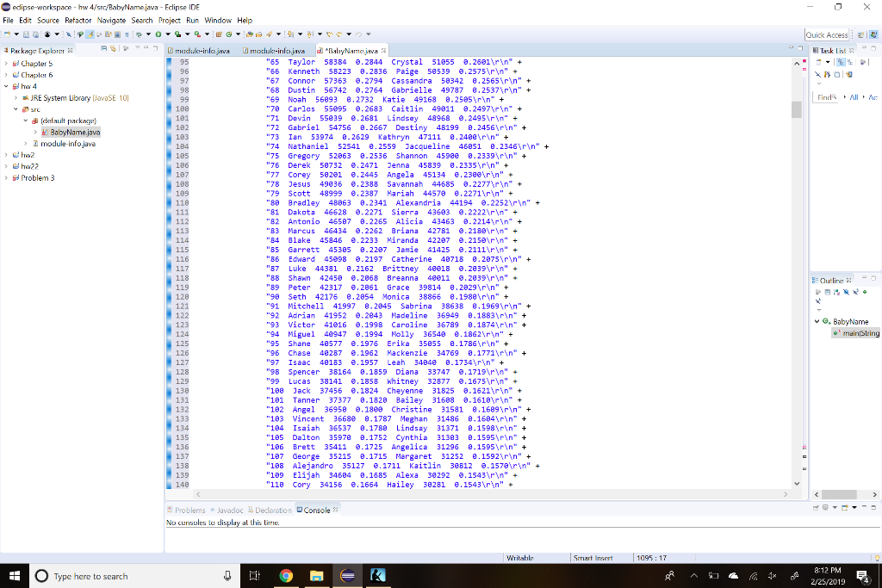882x588 pixels.
Task: Open the Refactor menu
Action: coord(77,20)
